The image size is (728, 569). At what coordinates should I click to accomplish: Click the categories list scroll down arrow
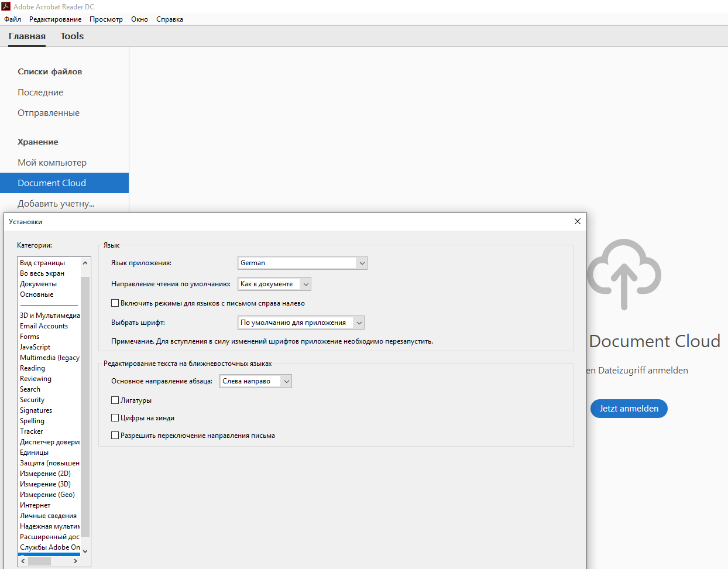pos(85,551)
